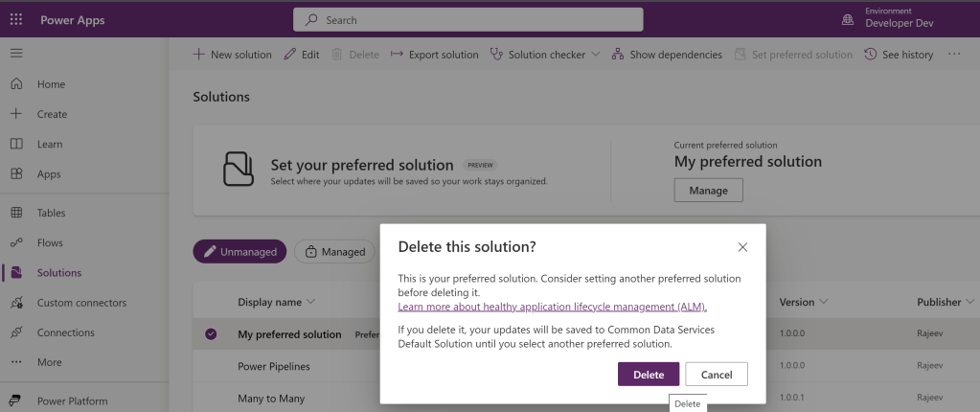Open the app launcher waffle icon
Viewport: 980px width, 412px height.
coord(16,20)
